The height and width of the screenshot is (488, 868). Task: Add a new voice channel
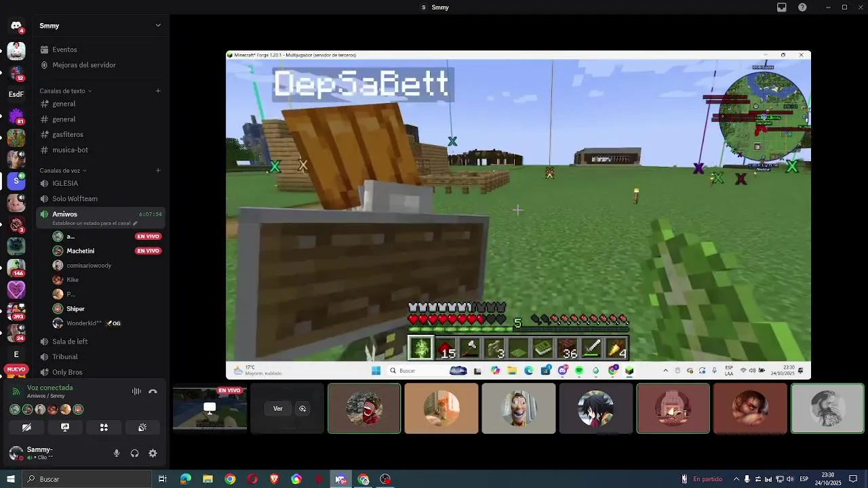pyautogui.click(x=158, y=171)
